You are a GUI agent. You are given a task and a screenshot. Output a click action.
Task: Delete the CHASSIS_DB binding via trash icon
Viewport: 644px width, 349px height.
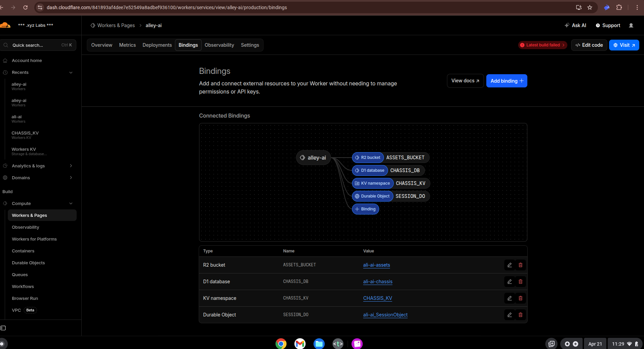tap(520, 282)
